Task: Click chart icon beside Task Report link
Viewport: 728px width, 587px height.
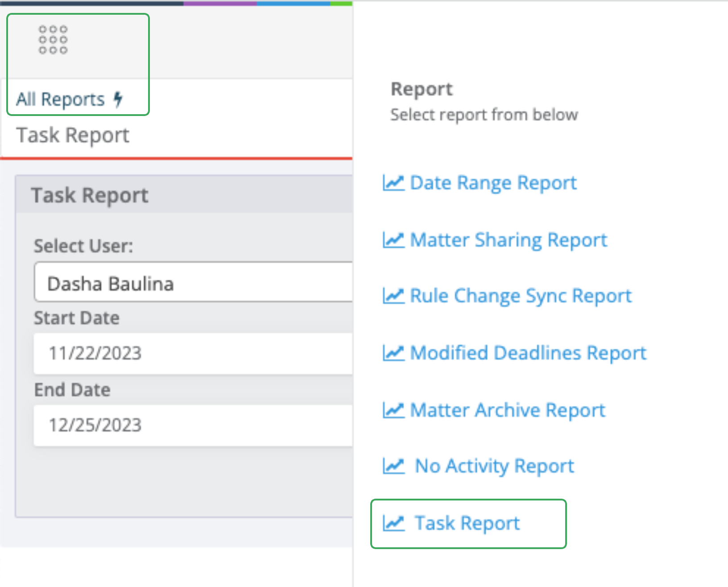Action: [x=393, y=523]
